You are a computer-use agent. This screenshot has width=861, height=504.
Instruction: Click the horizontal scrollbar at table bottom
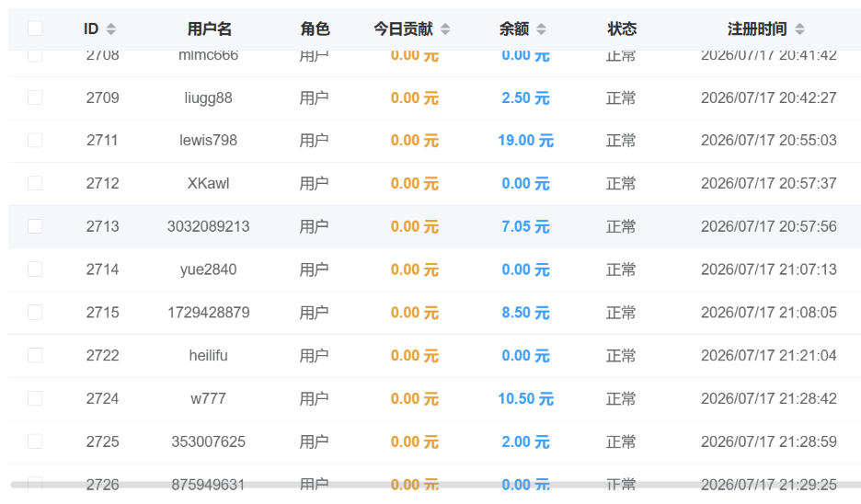(x=435, y=485)
